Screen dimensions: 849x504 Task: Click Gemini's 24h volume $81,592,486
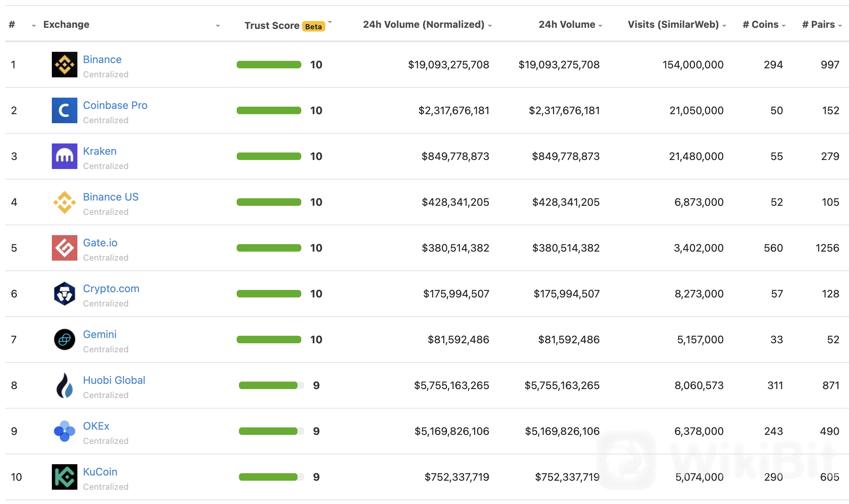[569, 340]
